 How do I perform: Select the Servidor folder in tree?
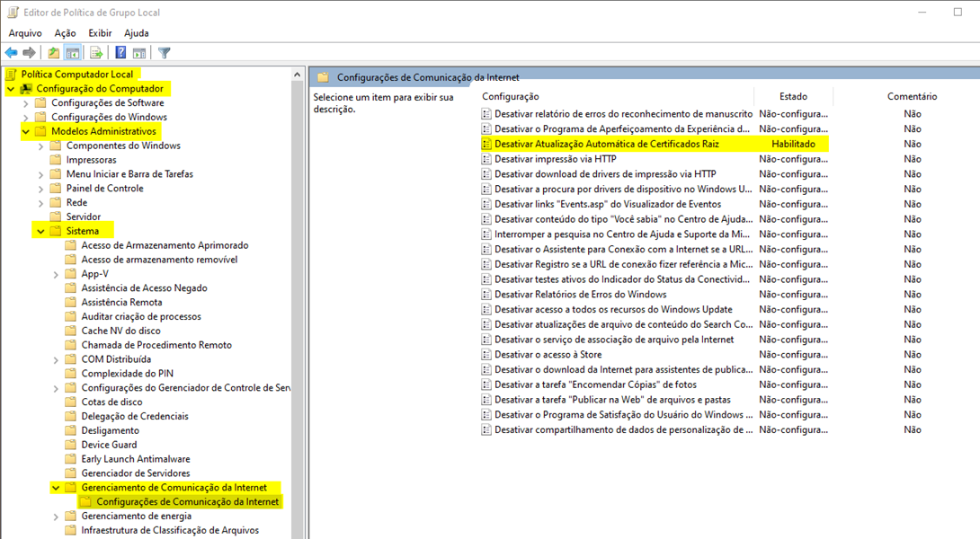83,216
